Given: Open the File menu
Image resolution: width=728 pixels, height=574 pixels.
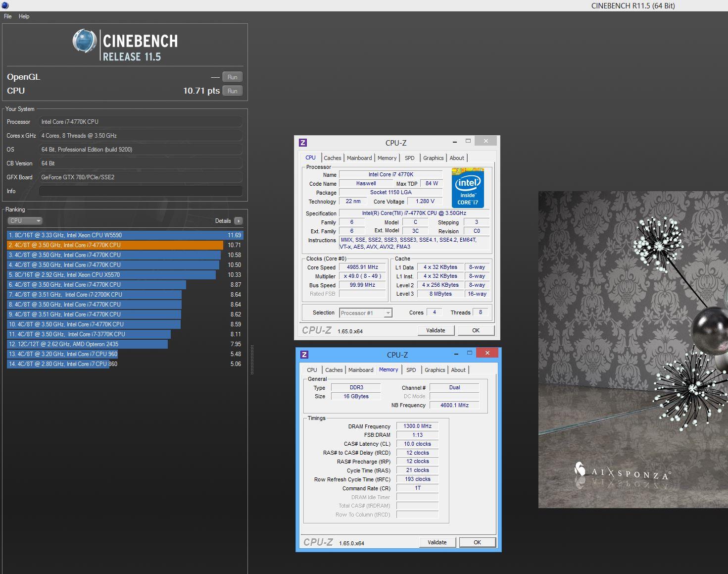Looking at the screenshot, I should click(8, 16).
